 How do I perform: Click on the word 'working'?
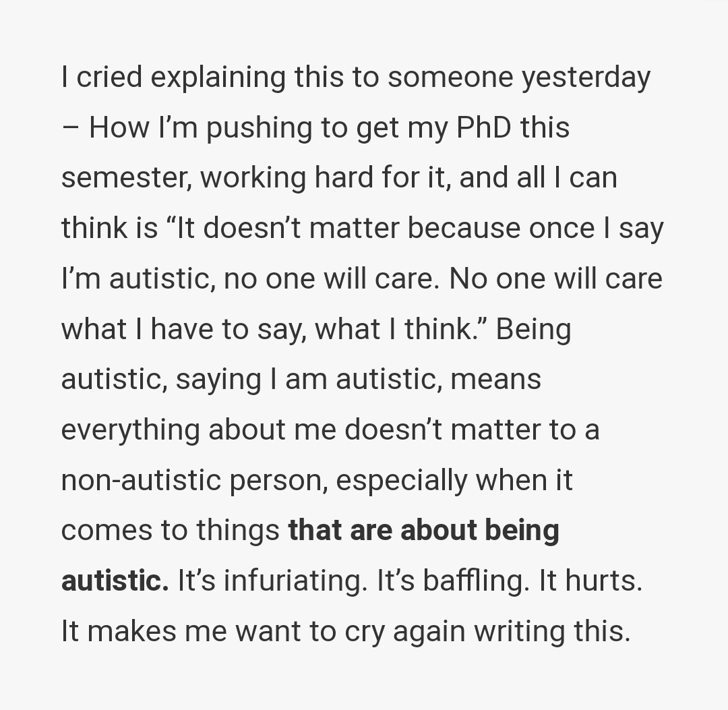coord(254,178)
